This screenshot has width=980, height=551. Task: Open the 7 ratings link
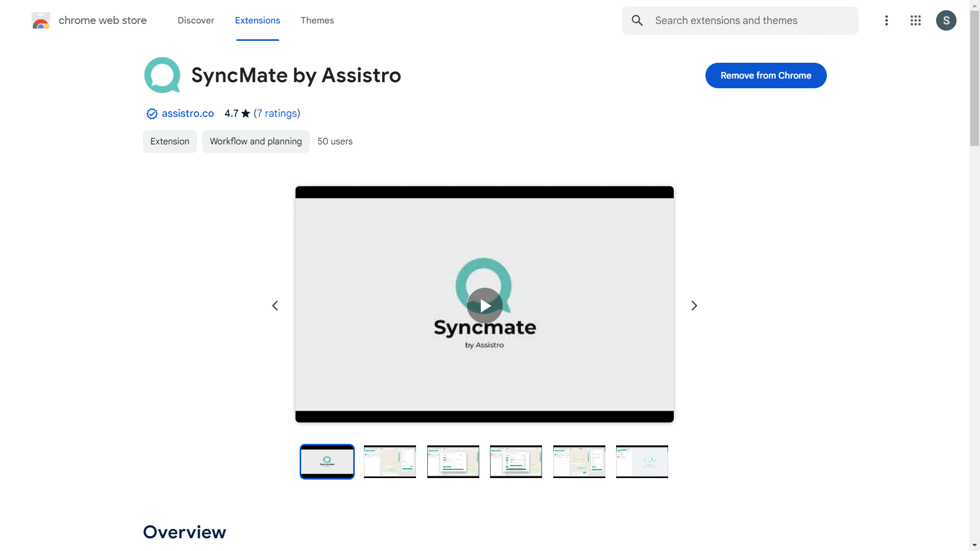coord(277,113)
